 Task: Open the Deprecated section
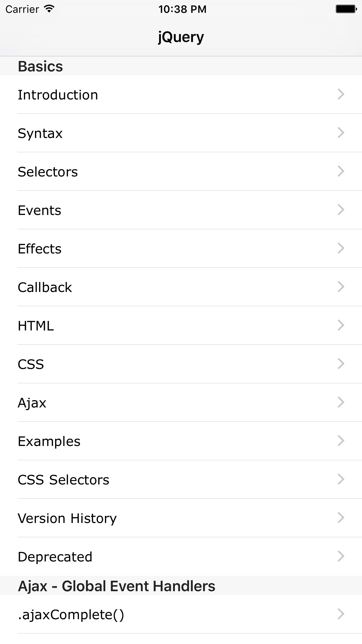click(117, 556)
